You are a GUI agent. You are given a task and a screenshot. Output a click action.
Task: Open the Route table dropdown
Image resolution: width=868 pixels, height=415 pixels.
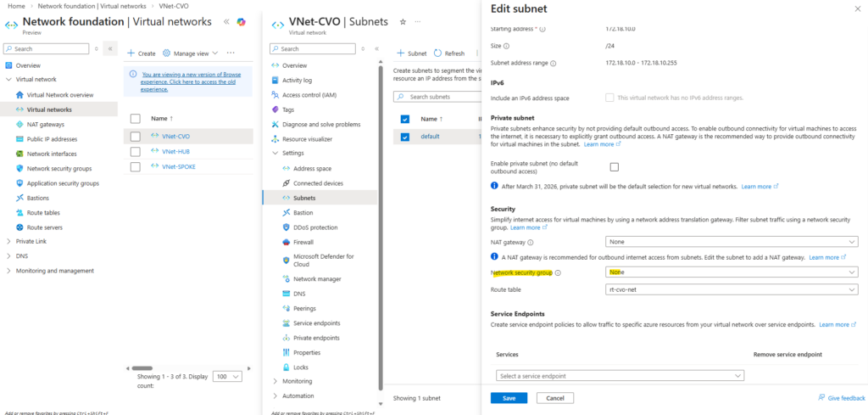click(x=732, y=289)
